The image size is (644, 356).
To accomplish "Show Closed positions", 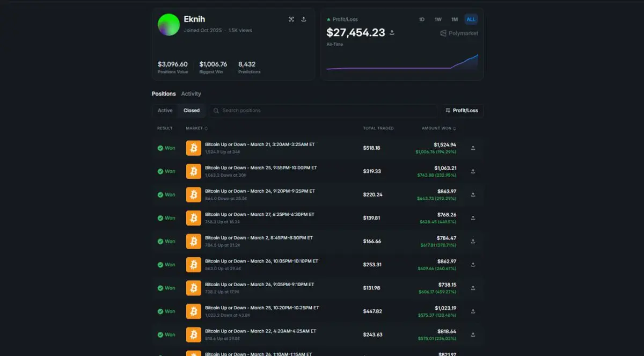I will coord(192,111).
